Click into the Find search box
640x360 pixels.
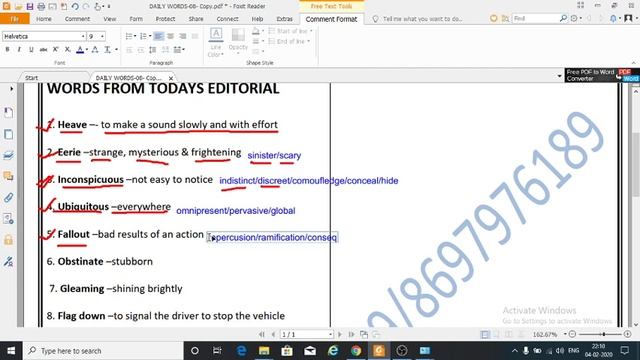pyautogui.click(x=535, y=18)
